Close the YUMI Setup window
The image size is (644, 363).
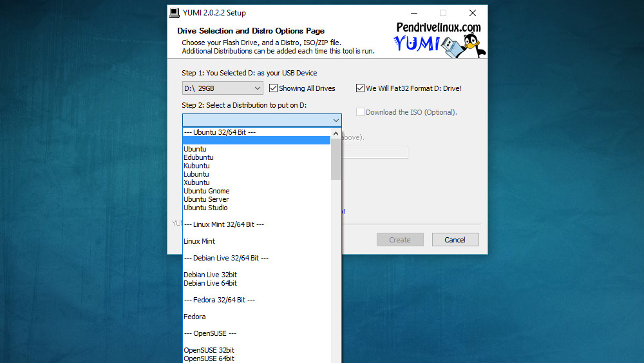[473, 13]
